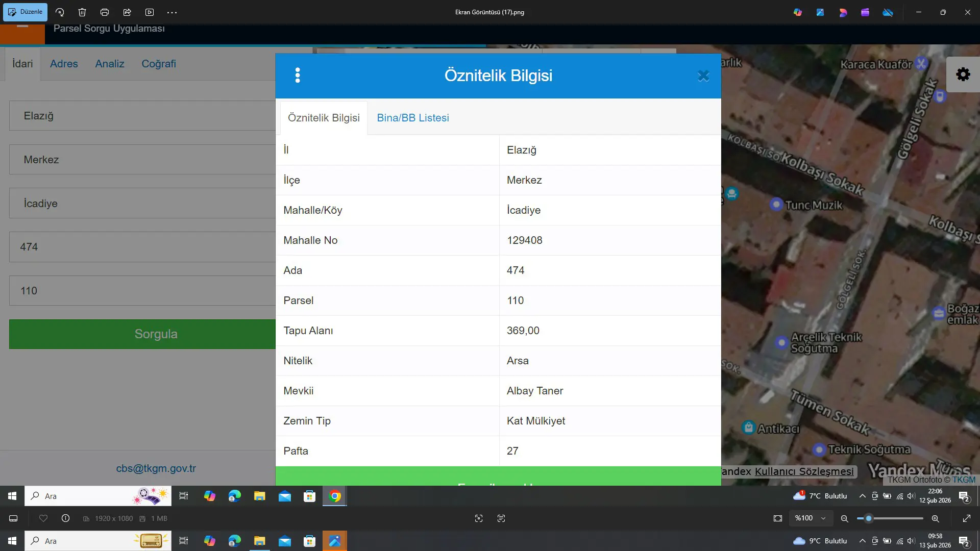Image resolution: width=980 pixels, height=551 pixels.
Task: Open the Merkez district dropdown
Action: tap(142, 160)
